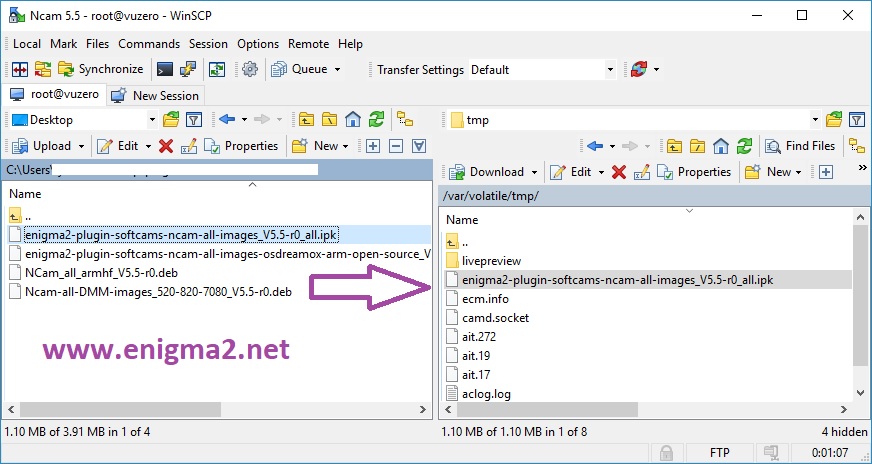
Task: Go to local parent directory
Action: pos(306,119)
